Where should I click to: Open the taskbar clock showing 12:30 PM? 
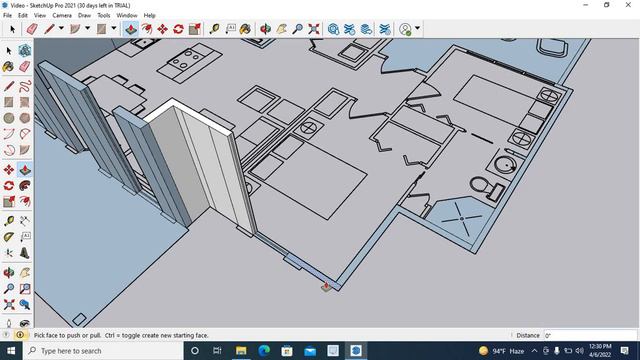(x=600, y=351)
